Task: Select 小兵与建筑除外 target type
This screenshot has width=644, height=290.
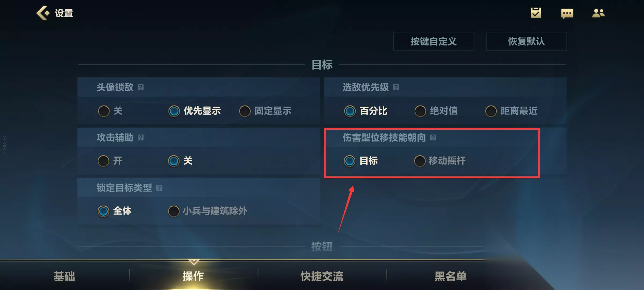Action: 207,211
